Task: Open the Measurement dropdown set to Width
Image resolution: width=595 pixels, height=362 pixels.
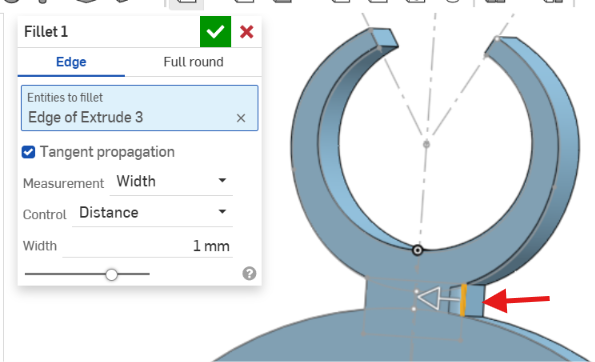Action: coord(171,181)
